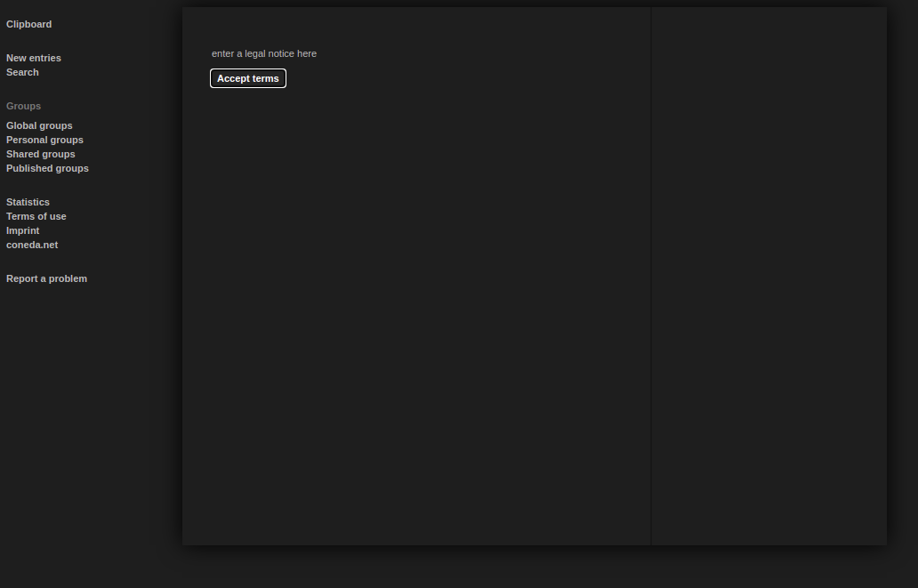This screenshot has width=918, height=588.
Task: Go to New entries
Action: 33,57
